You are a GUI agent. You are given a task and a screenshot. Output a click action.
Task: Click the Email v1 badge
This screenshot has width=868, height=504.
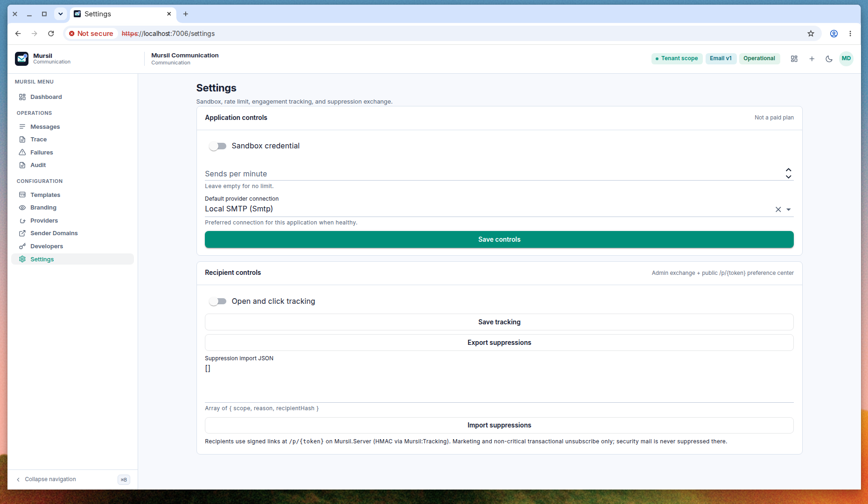point(721,59)
